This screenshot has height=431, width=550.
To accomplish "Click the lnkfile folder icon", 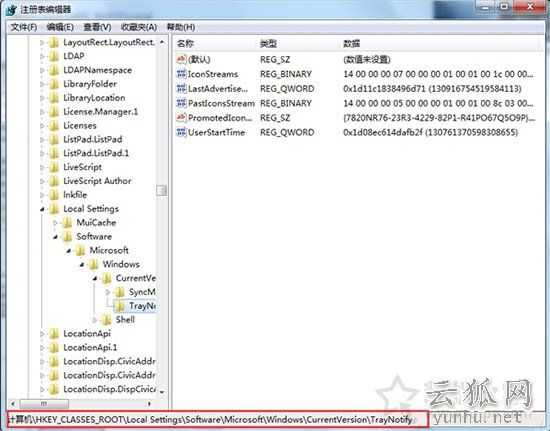I will (54, 195).
